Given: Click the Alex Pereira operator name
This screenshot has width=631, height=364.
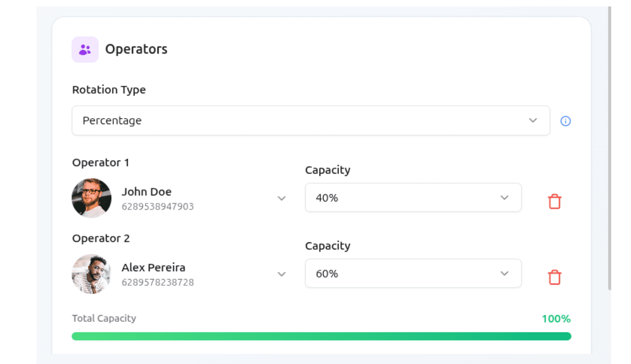Looking at the screenshot, I should (x=153, y=267).
